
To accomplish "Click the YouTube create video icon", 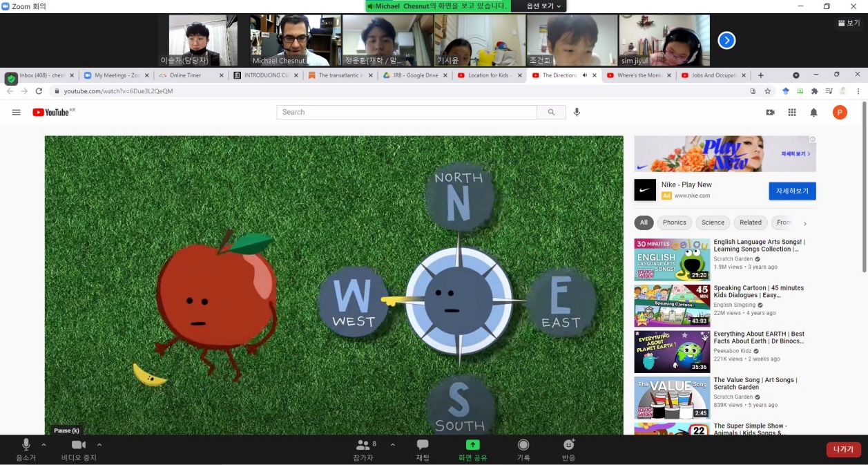I will click(770, 112).
